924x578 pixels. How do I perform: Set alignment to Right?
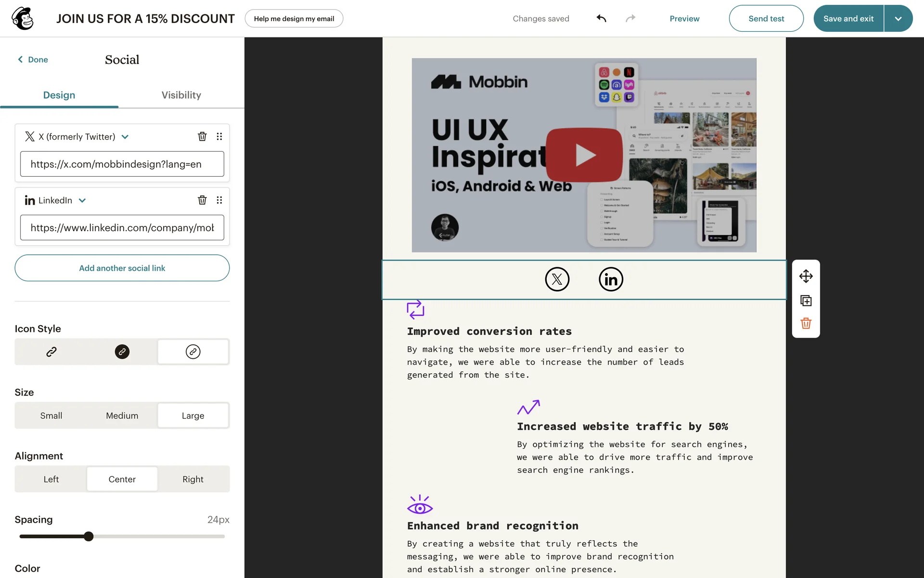(x=192, y=479)
